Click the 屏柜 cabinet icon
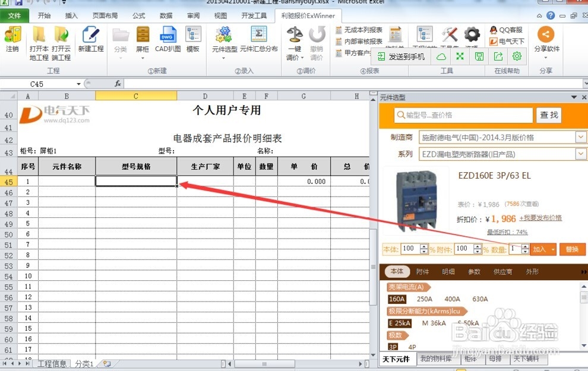588x371 pixels. pos(143,35)
